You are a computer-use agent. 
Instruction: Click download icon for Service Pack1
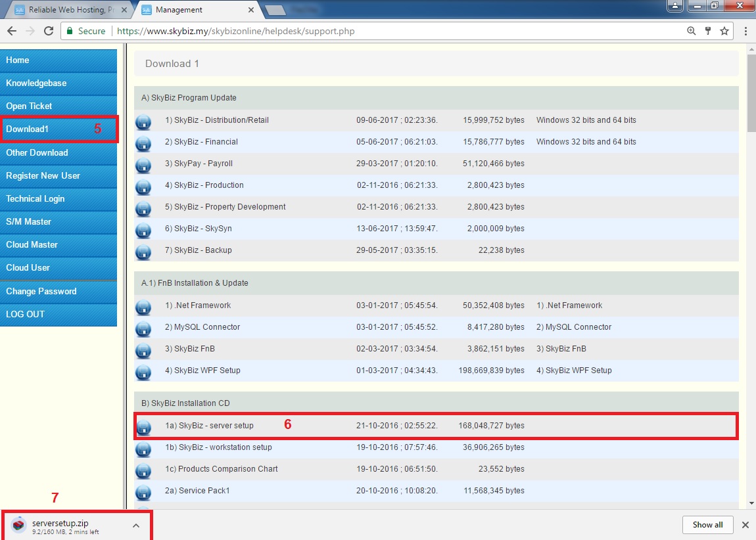click(x=143, y=492)
